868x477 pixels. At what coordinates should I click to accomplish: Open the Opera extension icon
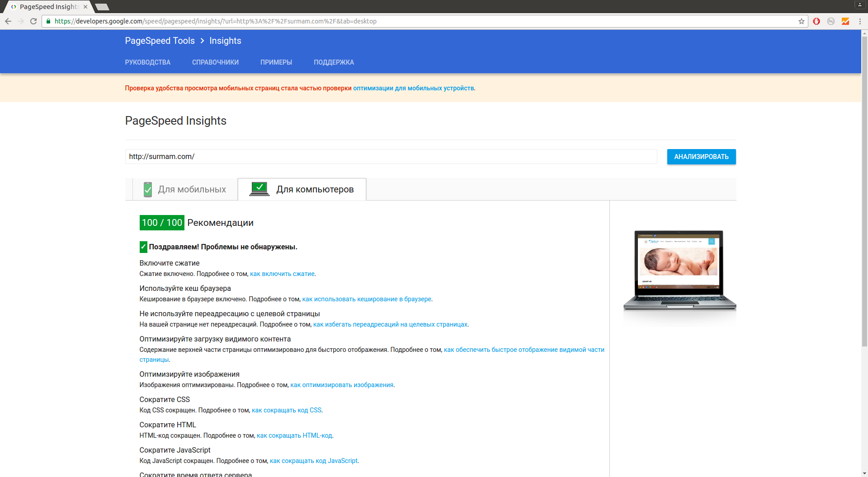(816, 21)
